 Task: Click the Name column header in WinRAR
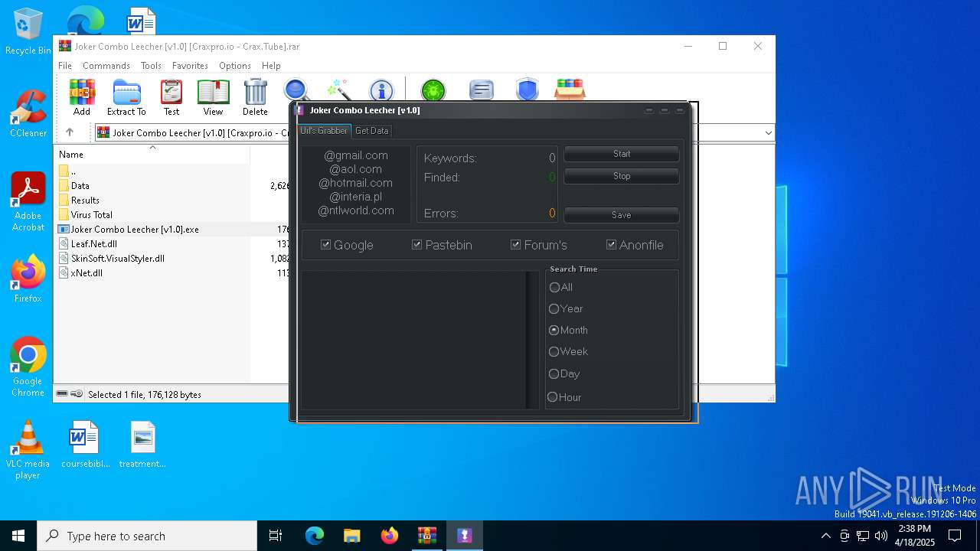point(152,154)
